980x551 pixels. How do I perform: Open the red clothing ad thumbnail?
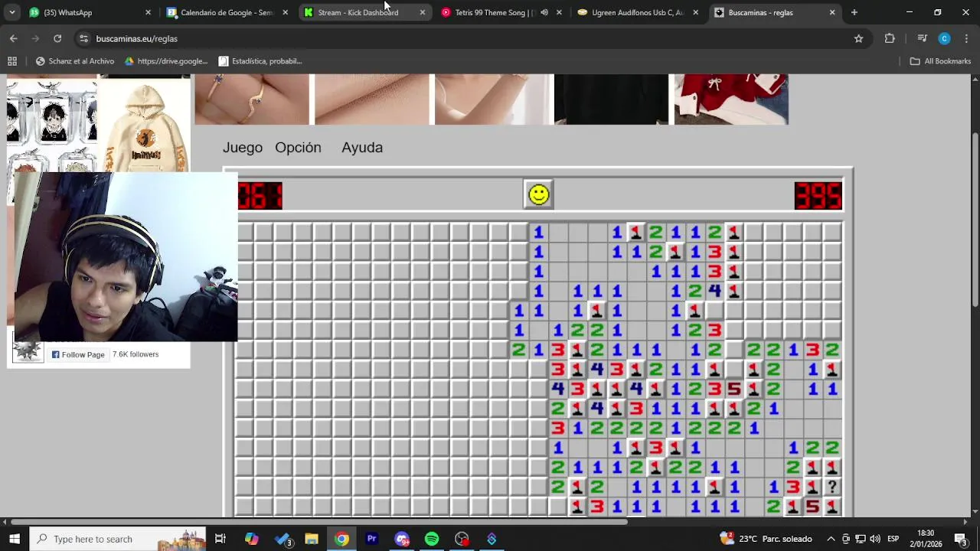731,99
